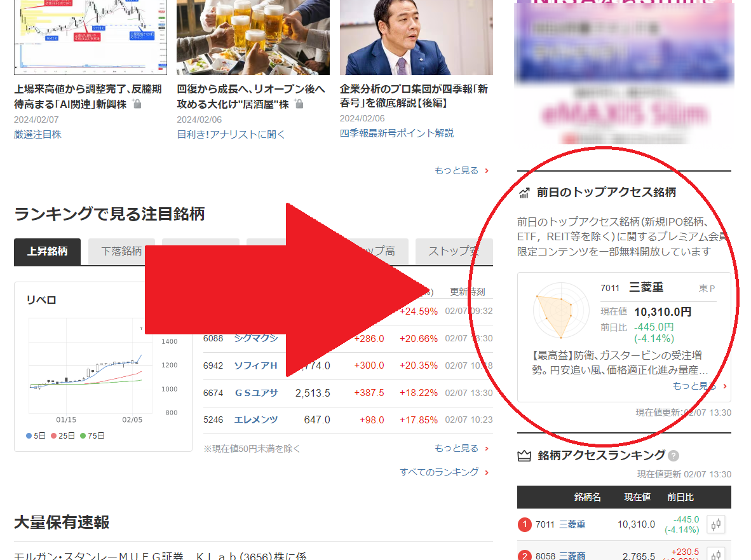Open 三菱重 link in access ranking
751x560 pixels.
572,524
